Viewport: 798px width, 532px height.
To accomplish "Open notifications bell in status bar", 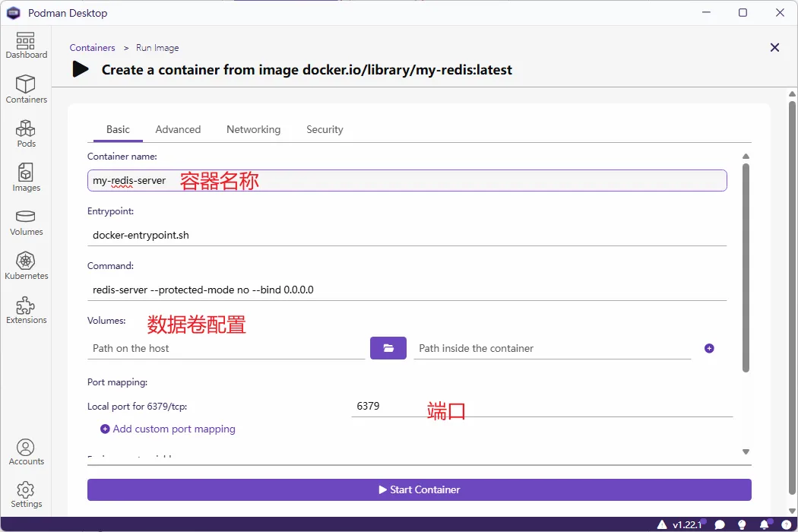I will point(765,524).
